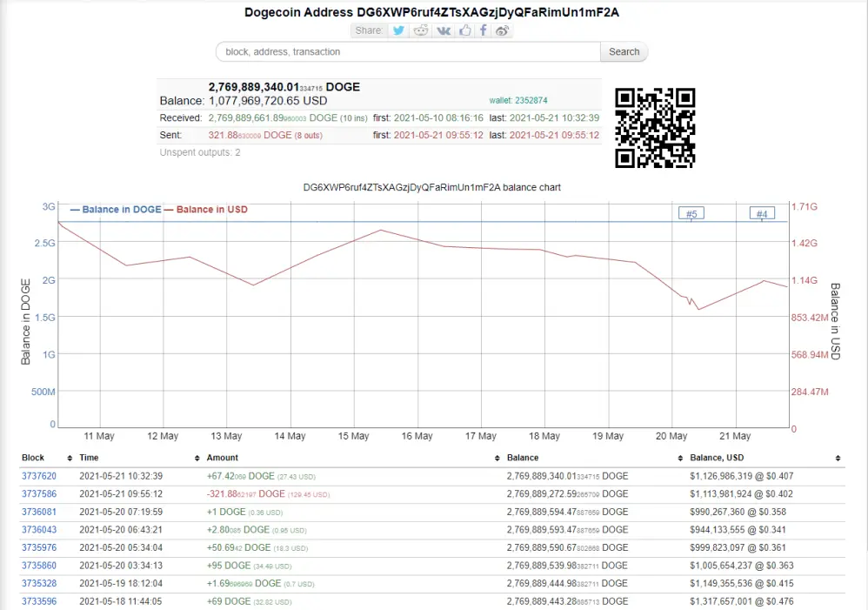This screenshot has height=610, width=868.
Task: Toggle Balance in DOGE chart legend
Action: pos(116,210)
